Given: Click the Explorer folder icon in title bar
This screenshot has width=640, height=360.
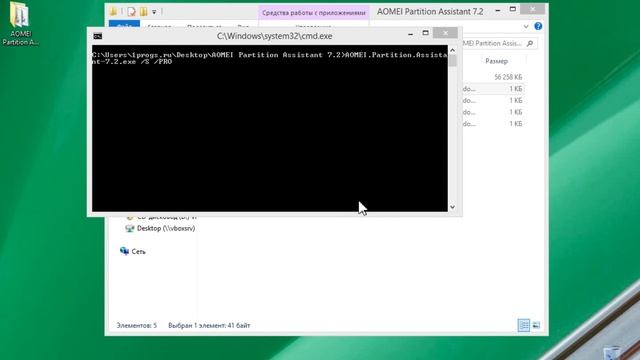Looking at the screenshot, I should (x=113, y=12).
